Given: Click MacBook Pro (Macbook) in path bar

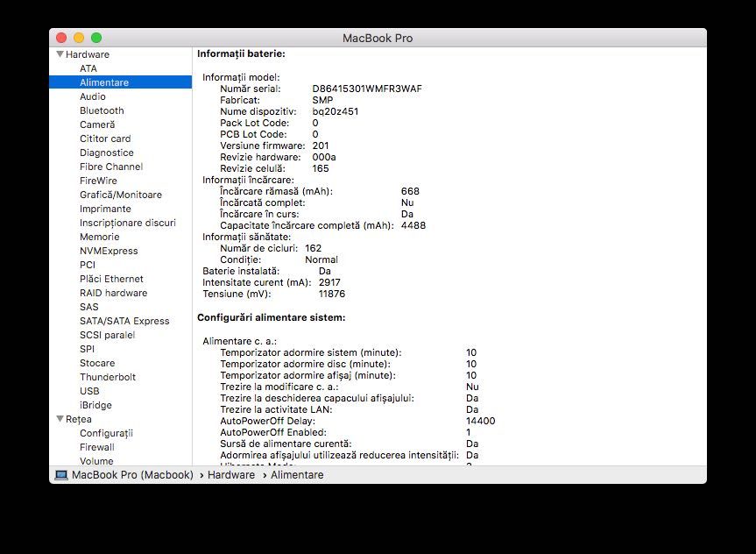Looking at the screenshot, I should [x=132, y=475].
